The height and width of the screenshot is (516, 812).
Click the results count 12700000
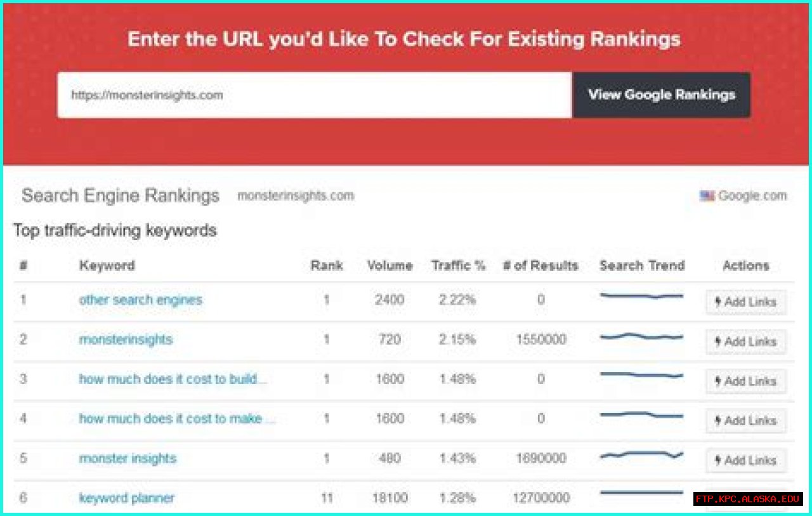pos(540,498)
